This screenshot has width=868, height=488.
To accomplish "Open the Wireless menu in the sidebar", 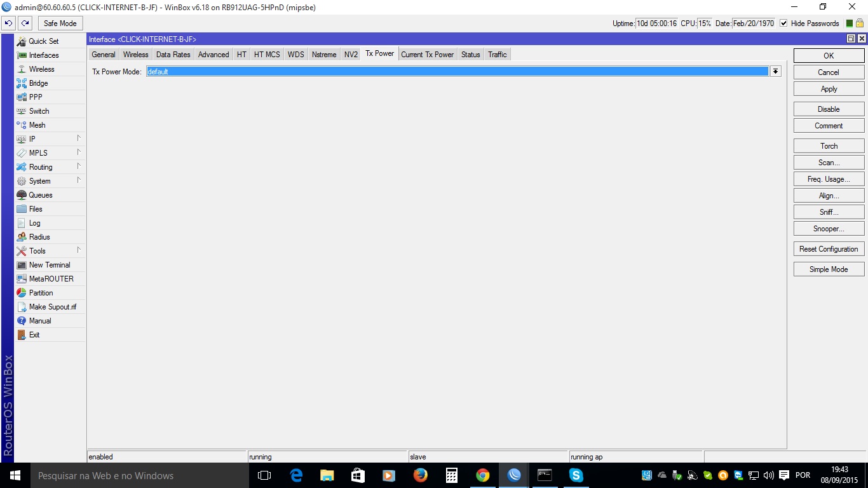I will click(50, 69).
